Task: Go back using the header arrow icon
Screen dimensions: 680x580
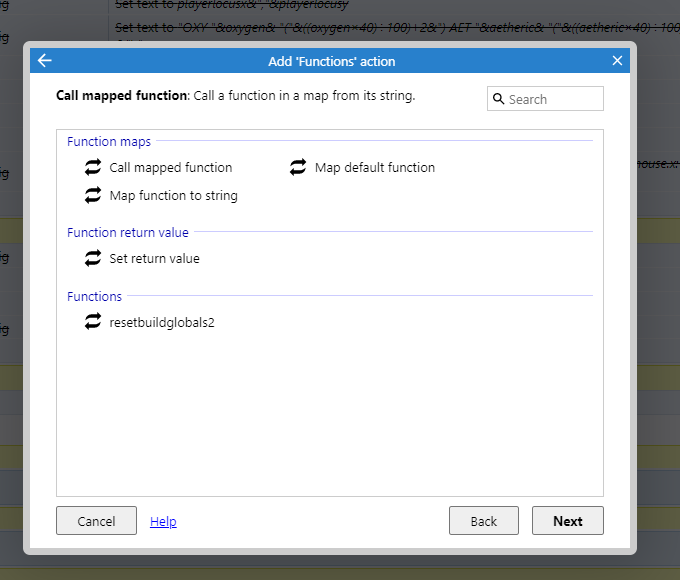Action: point(45,60)
